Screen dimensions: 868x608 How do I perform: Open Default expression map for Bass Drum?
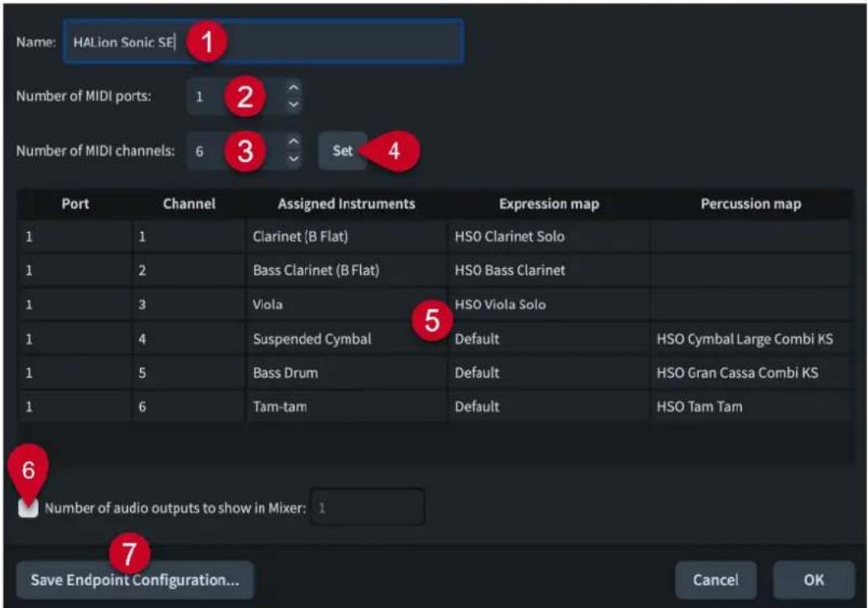click(x=548, y=372)
